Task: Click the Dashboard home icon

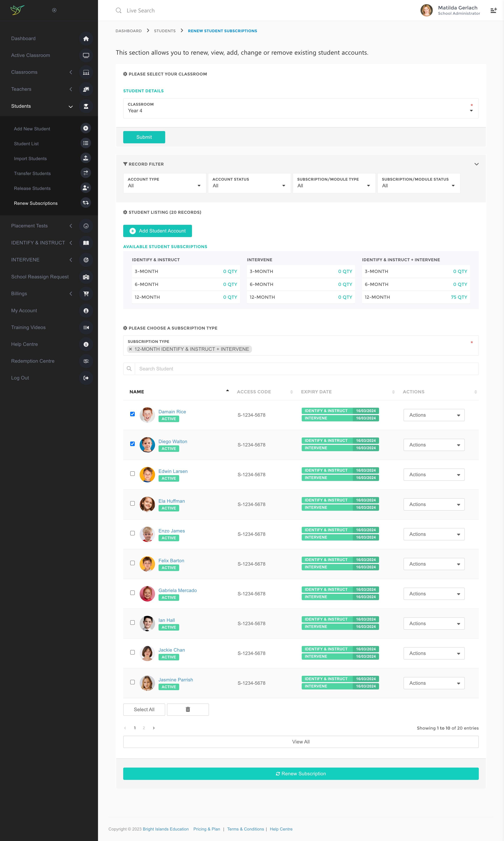Action: [86, 38]
